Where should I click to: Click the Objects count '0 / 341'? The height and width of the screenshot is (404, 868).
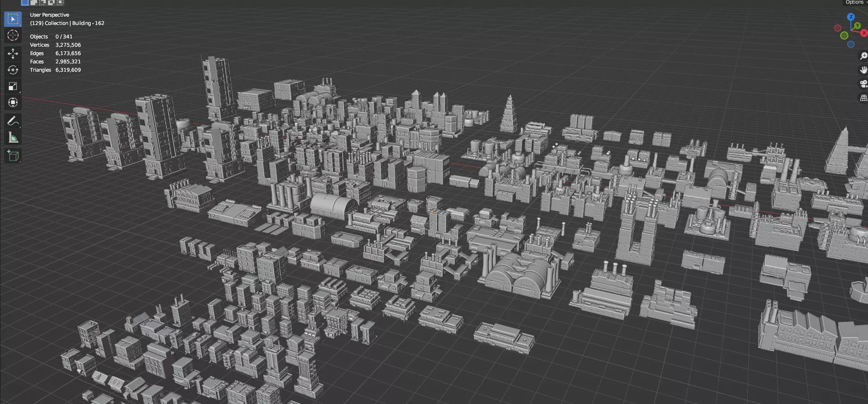pyautogui.click(x=64, y=37)
